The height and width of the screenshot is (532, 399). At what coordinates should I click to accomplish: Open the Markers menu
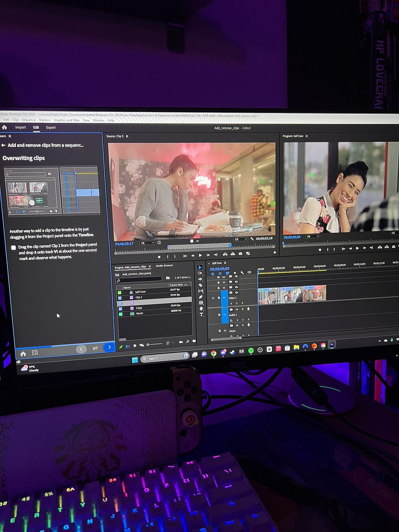tap(44, 120)
